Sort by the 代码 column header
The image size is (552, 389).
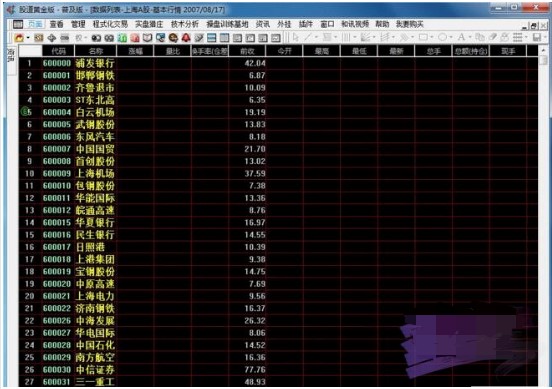(x=58, y=51)
